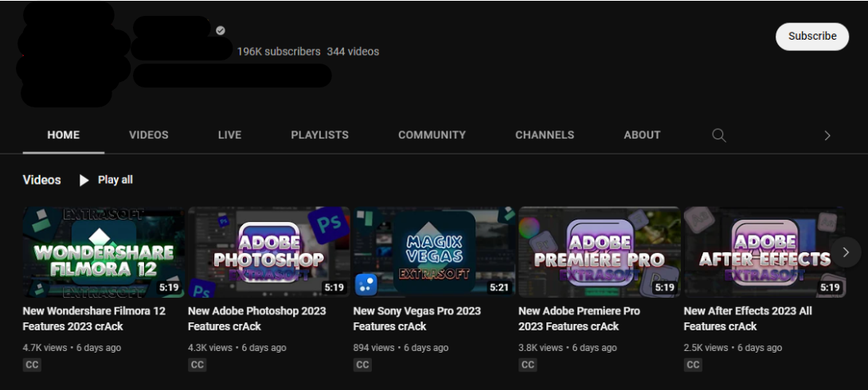This screenshot has width=868, height=390.
Task: Open the Adobe Premiere Pro thumbnail
Action: (x=599, y=252)
